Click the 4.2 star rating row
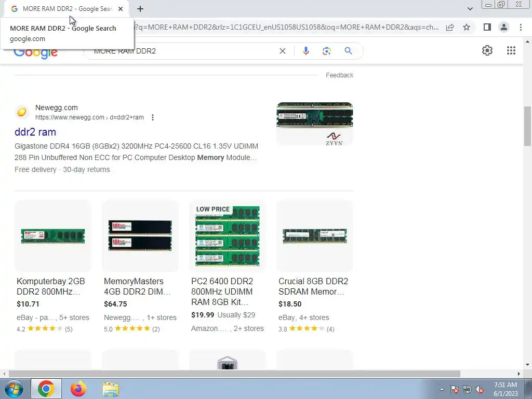532x399 pixels. pyautogui.click(x=45, y=329)
